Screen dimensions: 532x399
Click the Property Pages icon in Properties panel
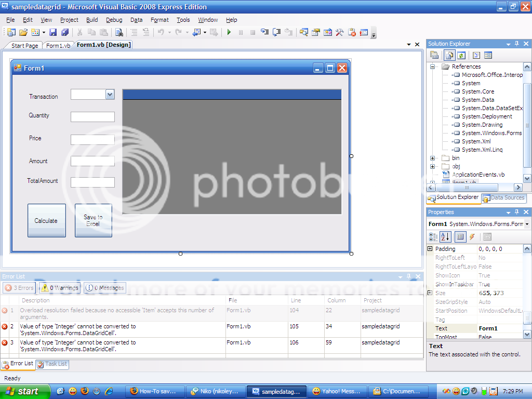pos(487,237)
